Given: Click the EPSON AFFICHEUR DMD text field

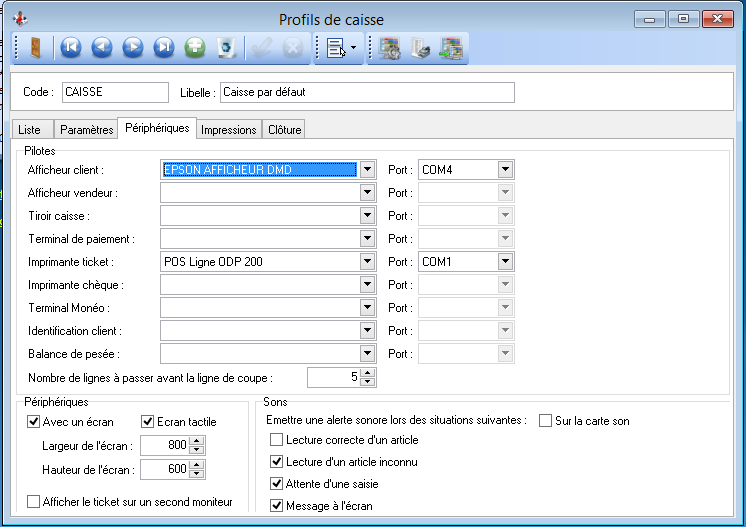Looking at the screenshot, I should (260, 170).
